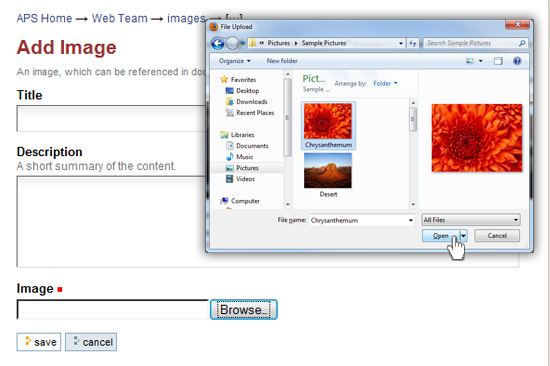
Task: Click in the Title input field
Action: (x=111, y=118)
